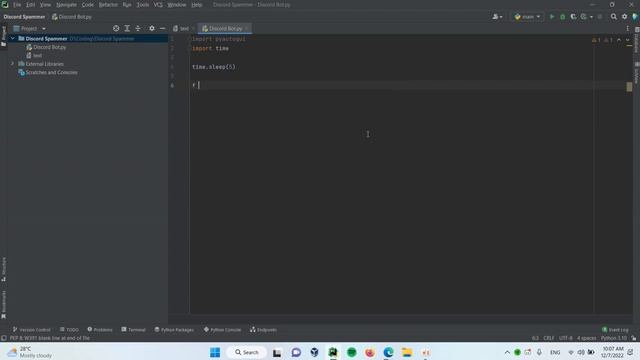
Task: Open the Navigate menu
Action: pyautogui.click(x=66, y=5)
